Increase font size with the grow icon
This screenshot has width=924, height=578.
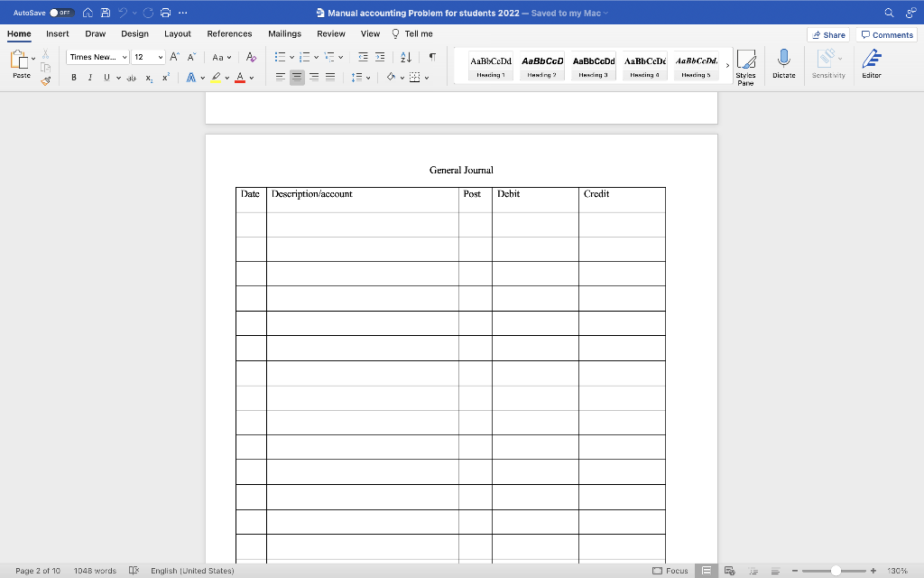pyautogui.click(x=174, y=57)
